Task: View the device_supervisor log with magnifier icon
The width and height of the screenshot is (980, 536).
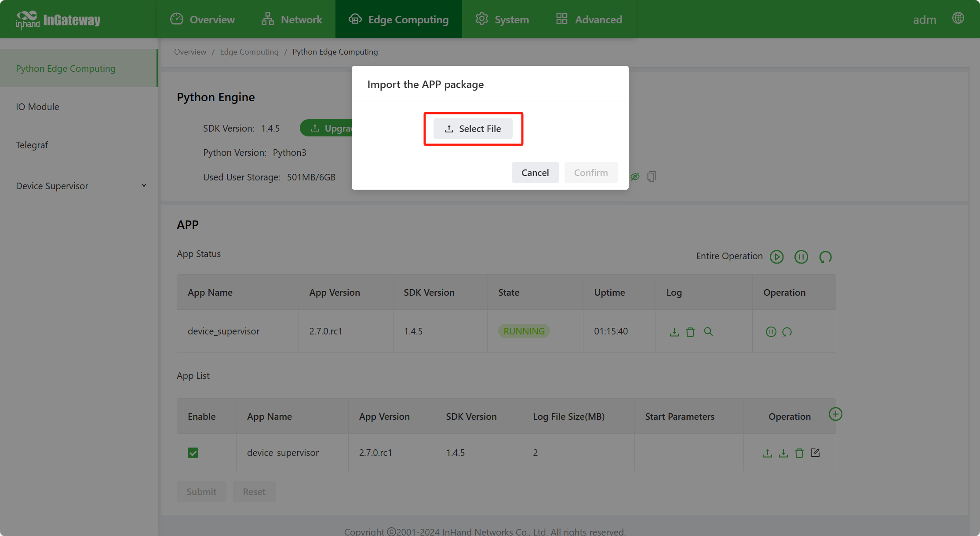Action: [708, 332]
